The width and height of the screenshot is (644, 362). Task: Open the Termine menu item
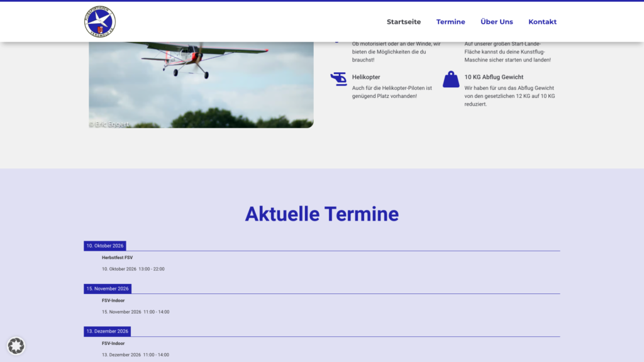pos(450,22)
